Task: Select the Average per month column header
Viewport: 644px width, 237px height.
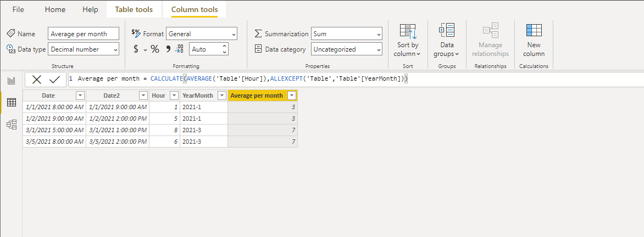Action: coord(263,95)
